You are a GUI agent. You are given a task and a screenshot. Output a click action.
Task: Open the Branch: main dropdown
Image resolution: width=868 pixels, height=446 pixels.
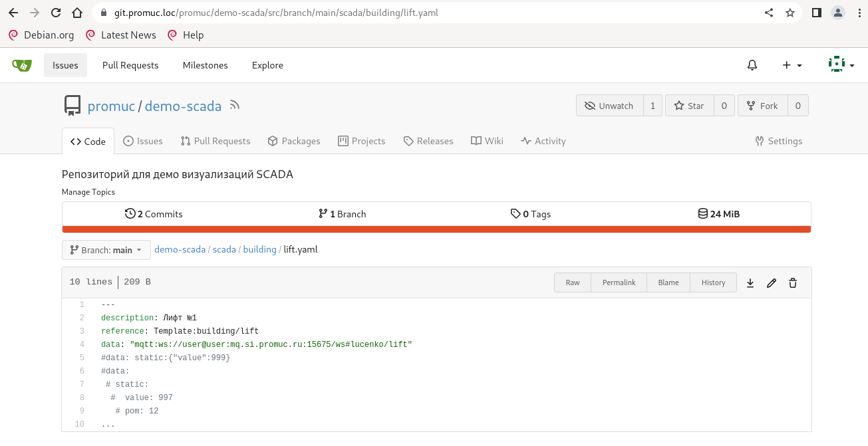click(106, 250)
